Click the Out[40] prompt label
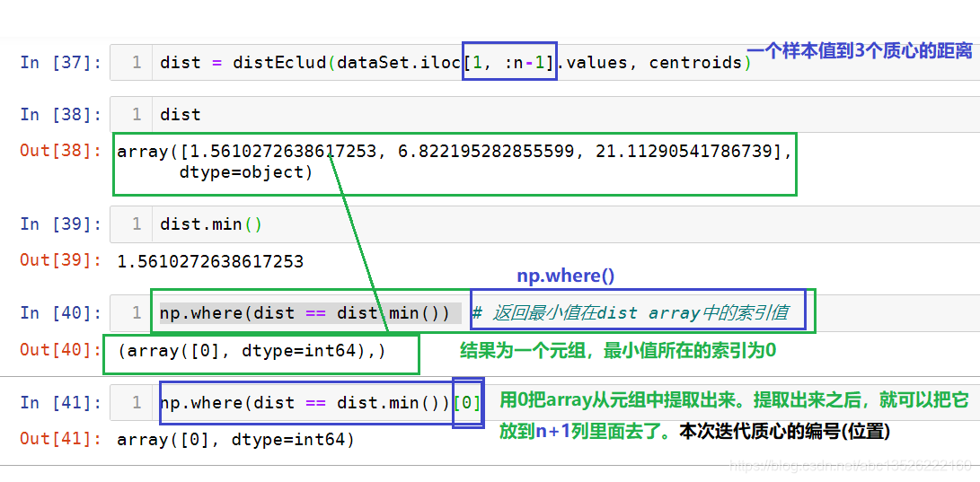Viewport: 980px width, 482px height. click(x=60, y=350)
